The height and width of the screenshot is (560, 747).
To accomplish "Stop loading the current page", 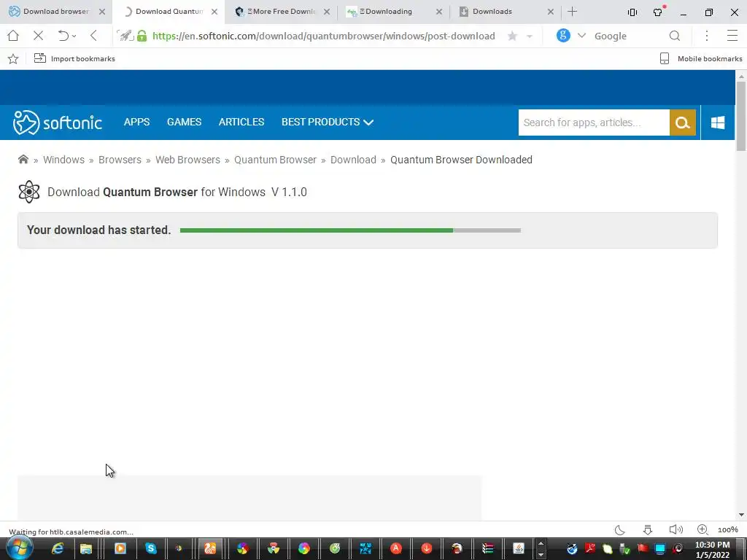I will (39, 36).
